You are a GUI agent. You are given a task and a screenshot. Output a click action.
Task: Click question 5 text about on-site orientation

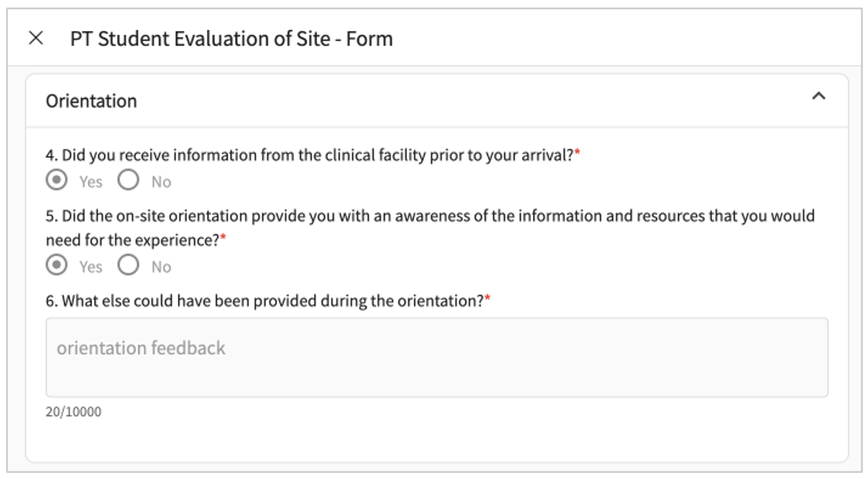point(430,216)
